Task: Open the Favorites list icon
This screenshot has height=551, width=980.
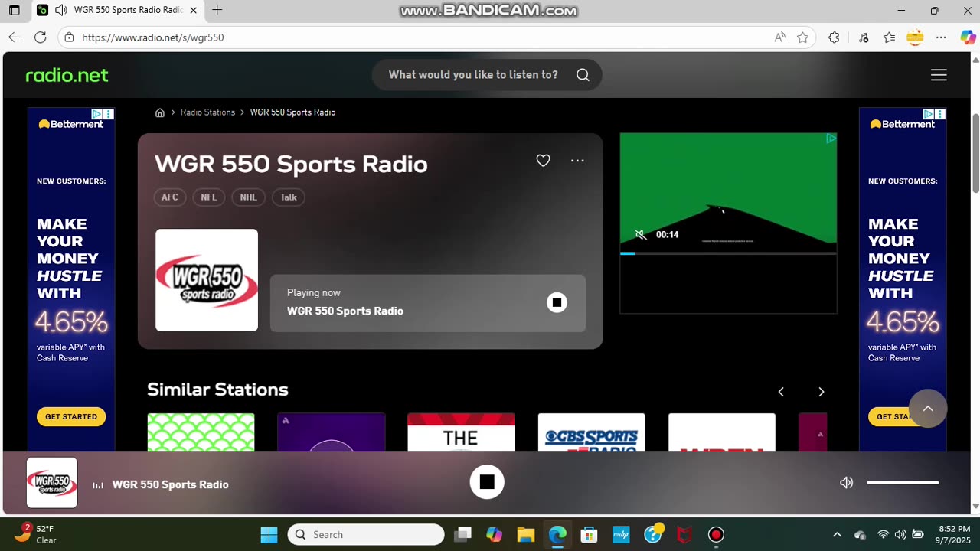Action: pyautogui.click(x=889, y=37)
